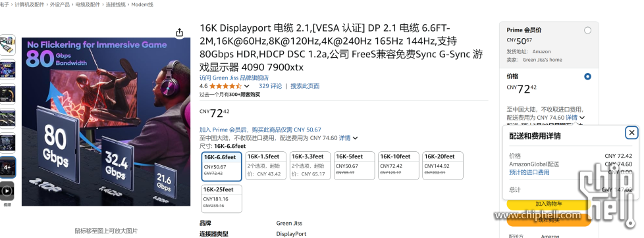Click the star rating icons
644x238 pixels.
[x=225, y=86]
